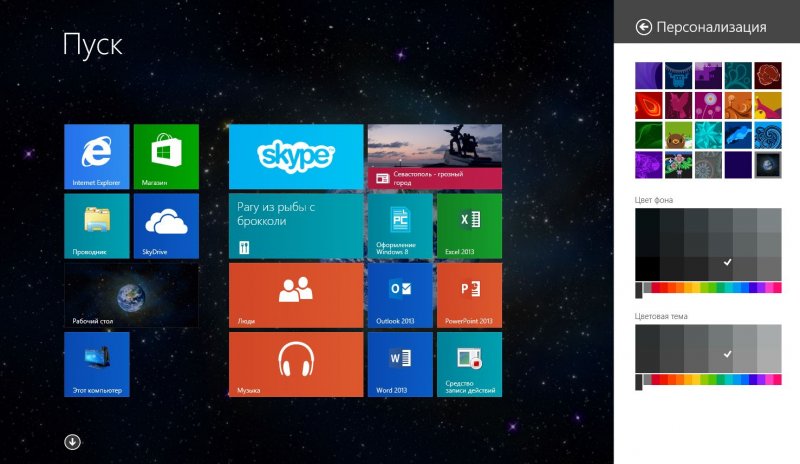
Task: Pick the dark green wave background pattern
Action: click(x=648, y=135)
